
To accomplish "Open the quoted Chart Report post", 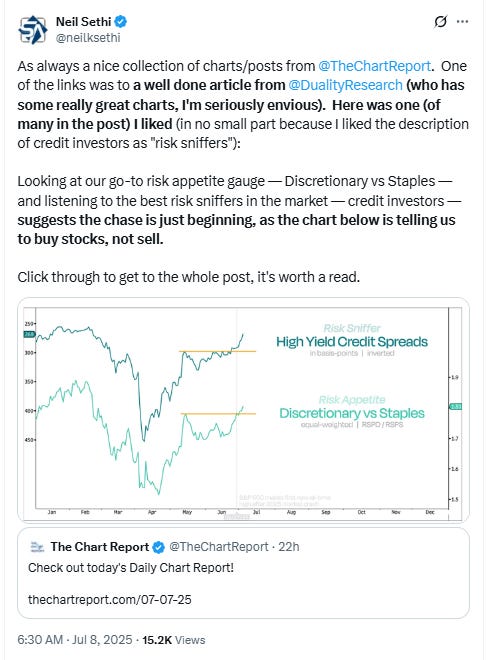I will click(243, 573).
